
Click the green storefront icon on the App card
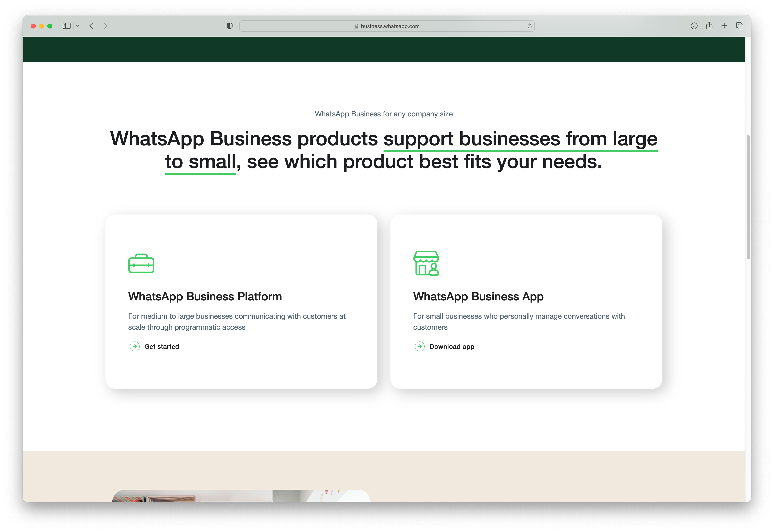(x=426, y=263)
